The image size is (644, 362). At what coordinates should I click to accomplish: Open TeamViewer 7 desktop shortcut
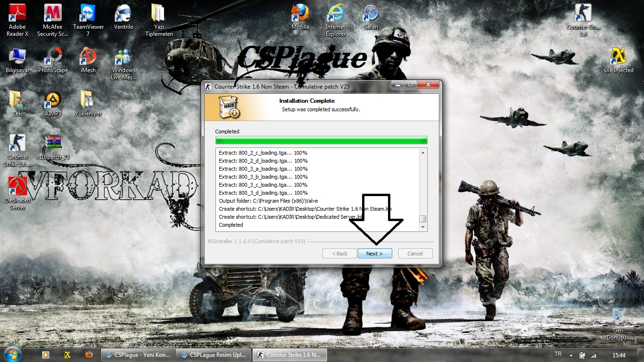88,15
